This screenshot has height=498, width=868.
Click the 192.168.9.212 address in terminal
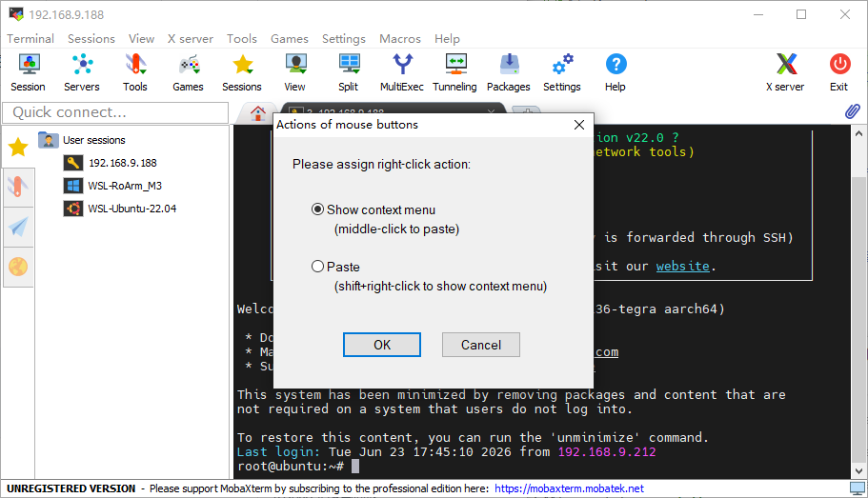click(x=607, y=452)
